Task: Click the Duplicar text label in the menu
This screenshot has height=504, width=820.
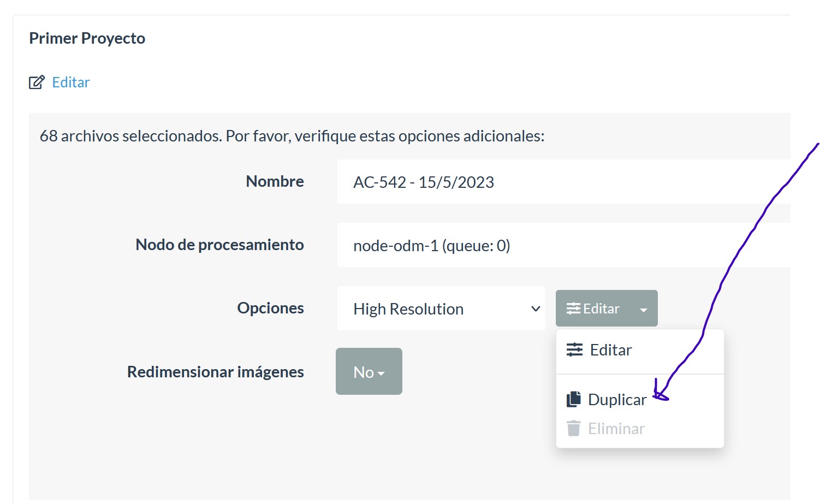Action: coord(616,399)
